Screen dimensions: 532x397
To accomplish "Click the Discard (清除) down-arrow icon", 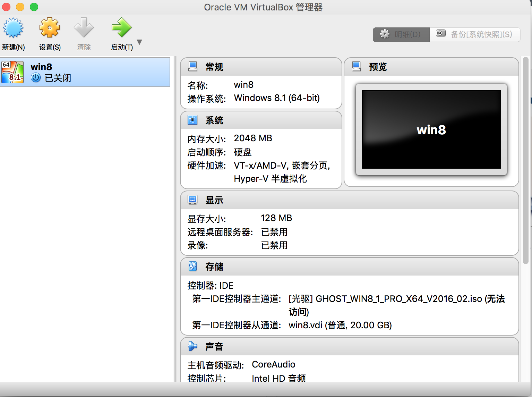I will (84, 28).
